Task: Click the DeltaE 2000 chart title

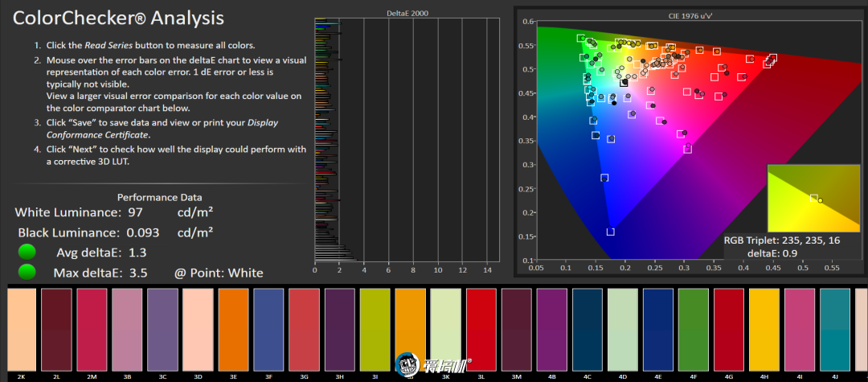Action: (407, 13)
